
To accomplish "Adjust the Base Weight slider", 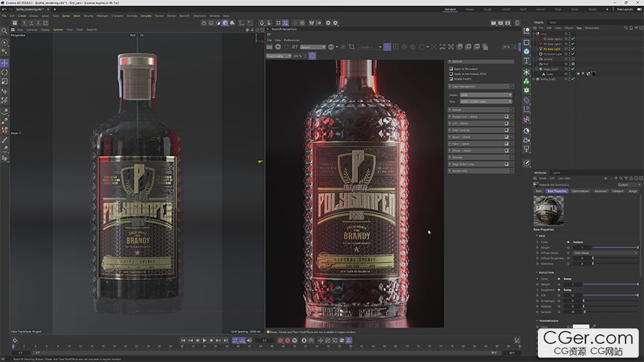I will (x=615, y=247).
